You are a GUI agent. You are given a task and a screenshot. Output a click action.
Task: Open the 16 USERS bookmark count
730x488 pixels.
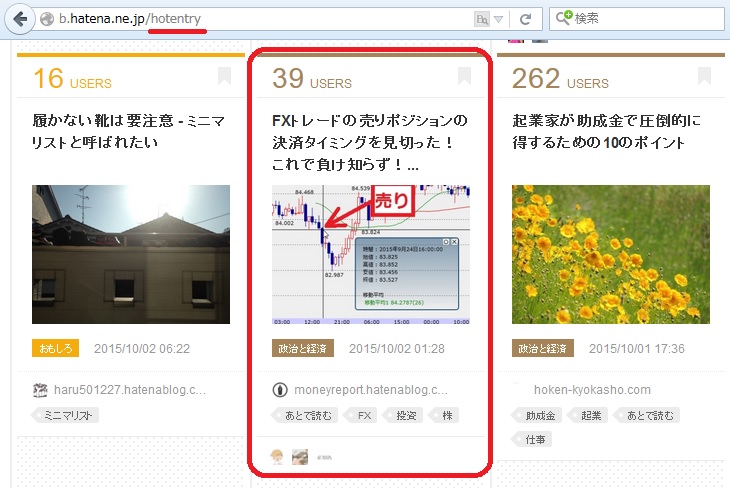72,78
